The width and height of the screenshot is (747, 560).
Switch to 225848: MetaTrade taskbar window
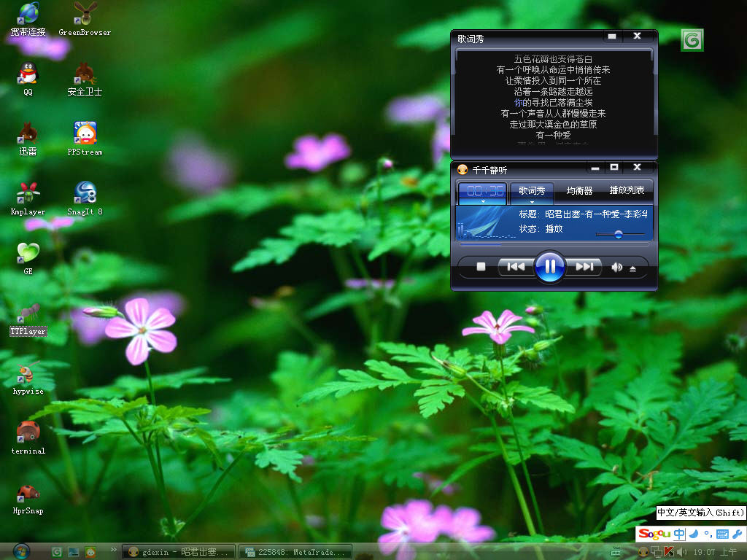tap(295, 552)
